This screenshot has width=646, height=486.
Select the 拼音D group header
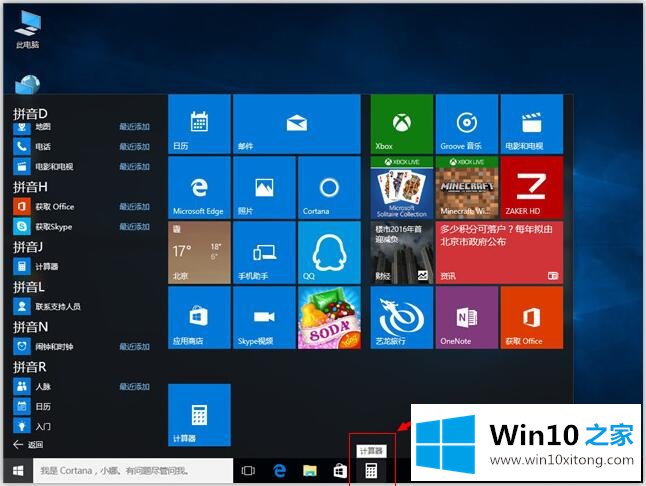click(x=30, y=113)
